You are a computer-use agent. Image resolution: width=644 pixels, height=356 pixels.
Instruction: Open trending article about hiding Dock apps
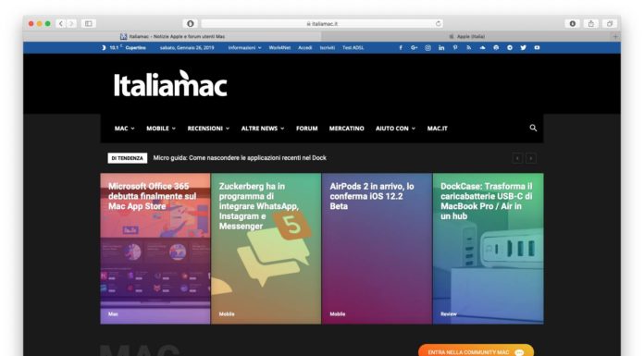240,158
